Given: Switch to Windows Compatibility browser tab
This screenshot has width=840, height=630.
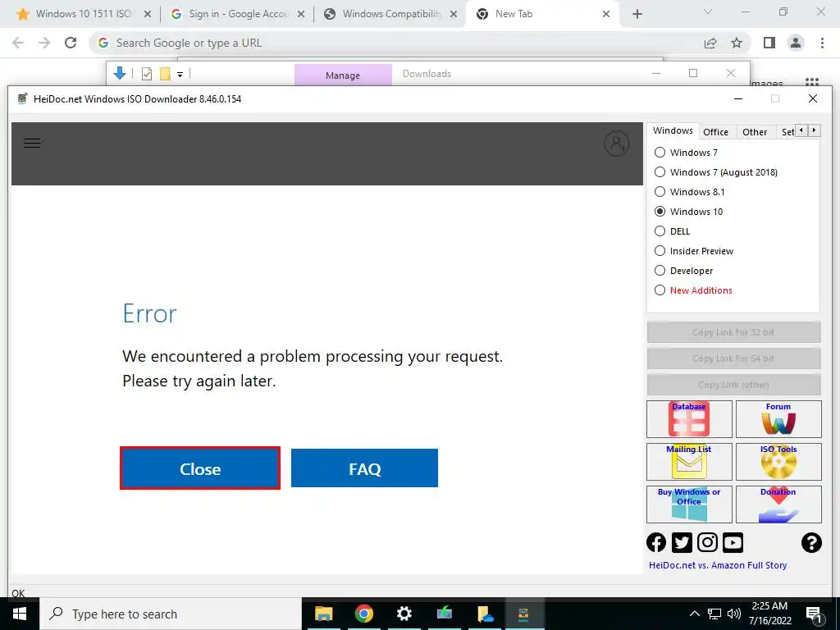Looking at the screenshot, I should coord(391,14).
